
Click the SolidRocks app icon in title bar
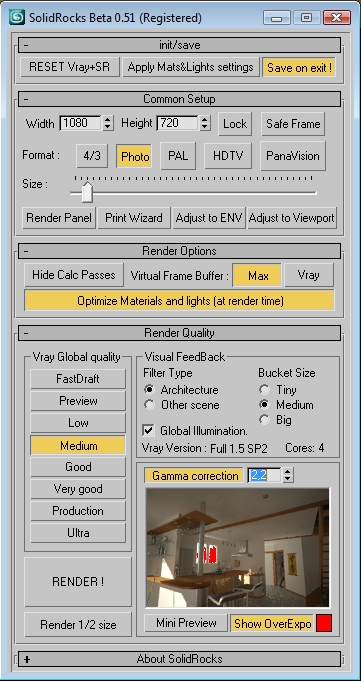(x=17, y=17)
